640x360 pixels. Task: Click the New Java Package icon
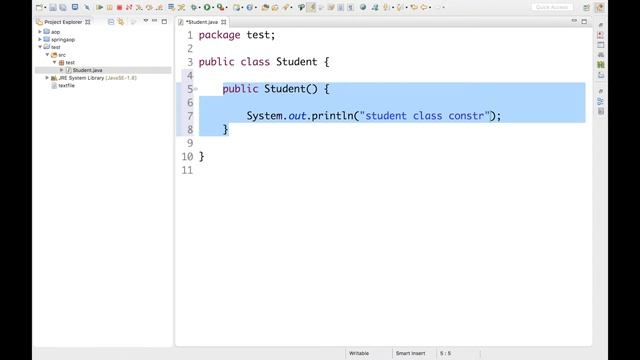(x=236, y=7)
